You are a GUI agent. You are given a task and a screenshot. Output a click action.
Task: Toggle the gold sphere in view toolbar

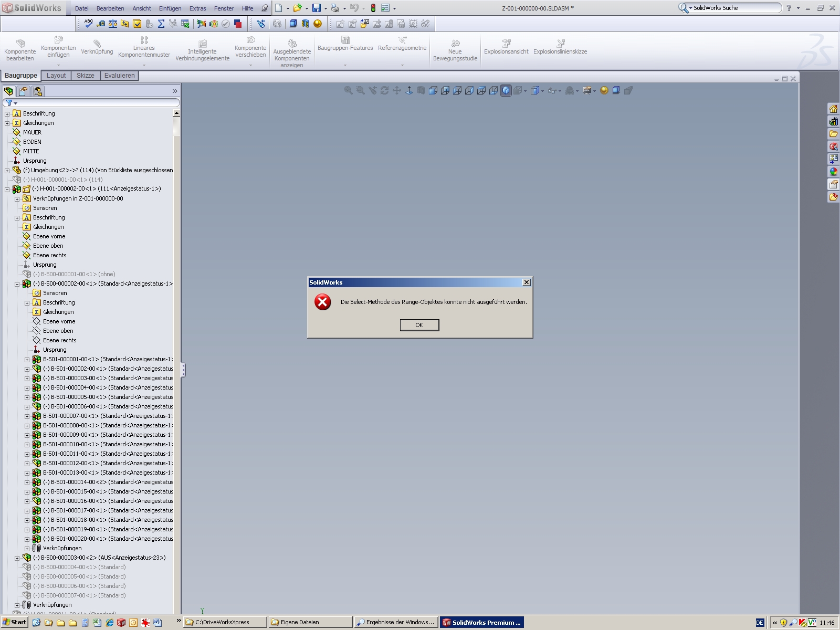pos(604,90)
